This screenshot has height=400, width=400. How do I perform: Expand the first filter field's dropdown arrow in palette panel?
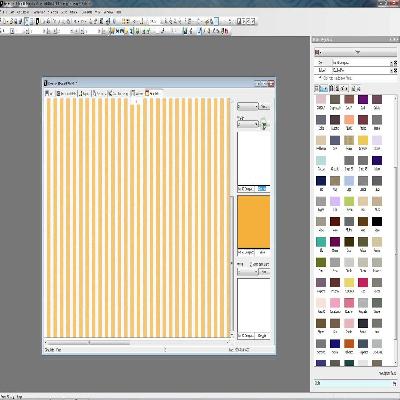pyautogui.click(x=391, y=63)
